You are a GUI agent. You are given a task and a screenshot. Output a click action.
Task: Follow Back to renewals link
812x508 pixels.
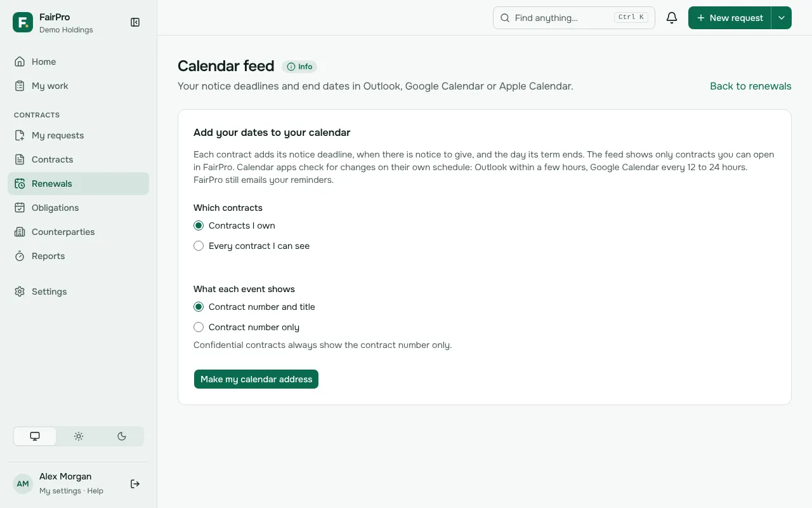(750, 86)
